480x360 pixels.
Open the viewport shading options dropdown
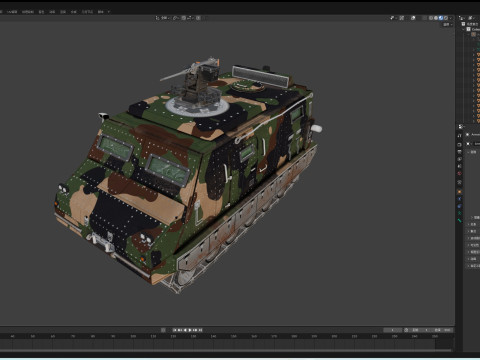(451, 18)
